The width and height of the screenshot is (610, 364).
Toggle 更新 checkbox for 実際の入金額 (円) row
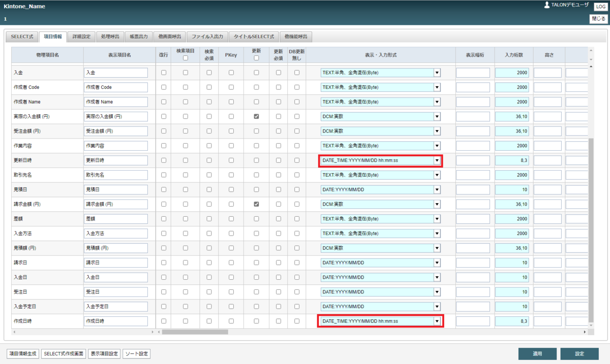click(x=256, y=116)
